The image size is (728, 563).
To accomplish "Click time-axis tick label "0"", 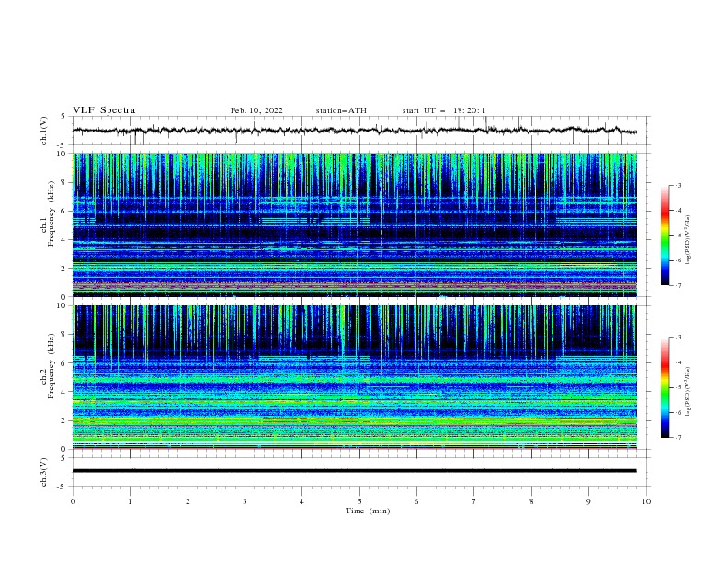I will [x=73, y=501].
